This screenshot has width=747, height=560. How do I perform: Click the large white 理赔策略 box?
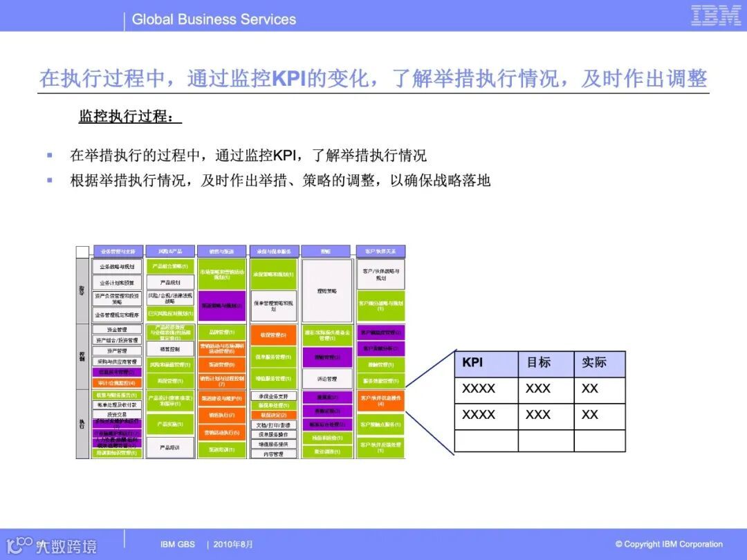pyautogui.click(x=326, y=290)
